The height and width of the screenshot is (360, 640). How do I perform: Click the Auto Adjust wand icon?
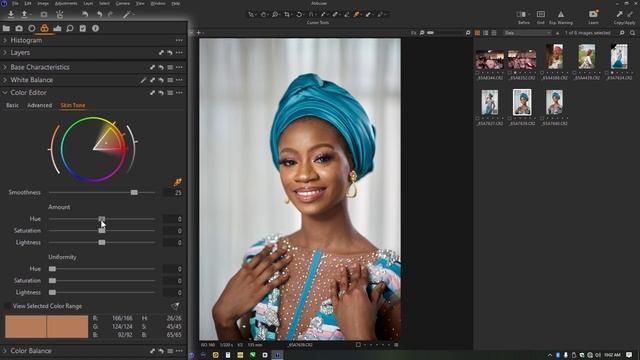coord(127,14)
